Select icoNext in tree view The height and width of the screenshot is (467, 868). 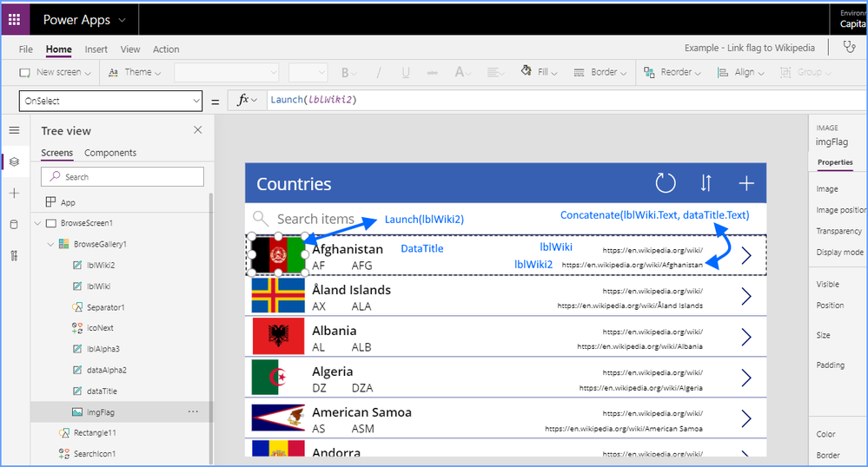pyautogui.click(x=100, y=328)
